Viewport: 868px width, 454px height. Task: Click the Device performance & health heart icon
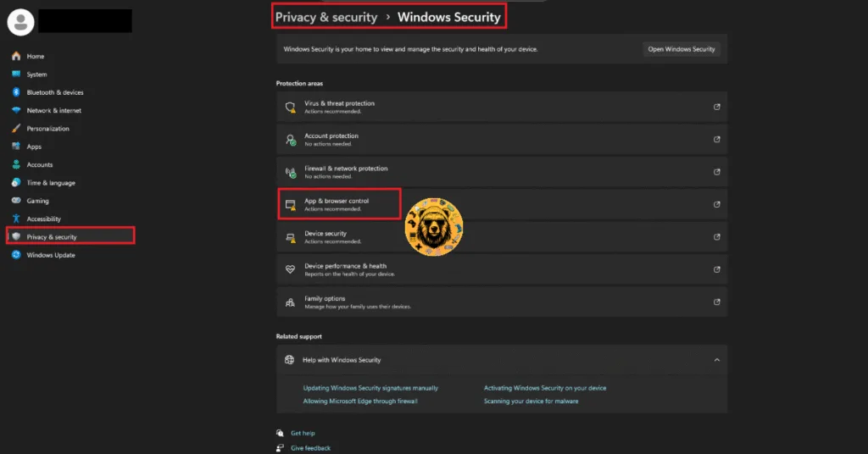coord(290,269)
